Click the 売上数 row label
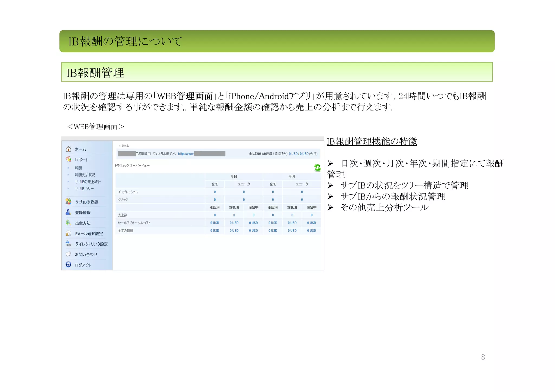The image size is (555, 392). 122,215
